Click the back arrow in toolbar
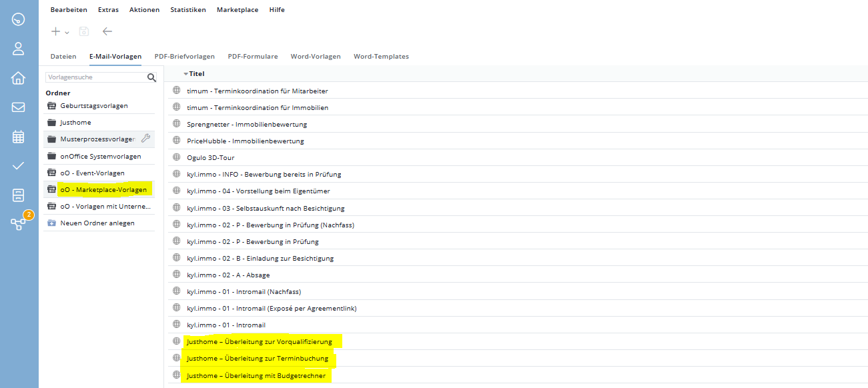The width and height of the screenshot is (868, 388). 107,31
